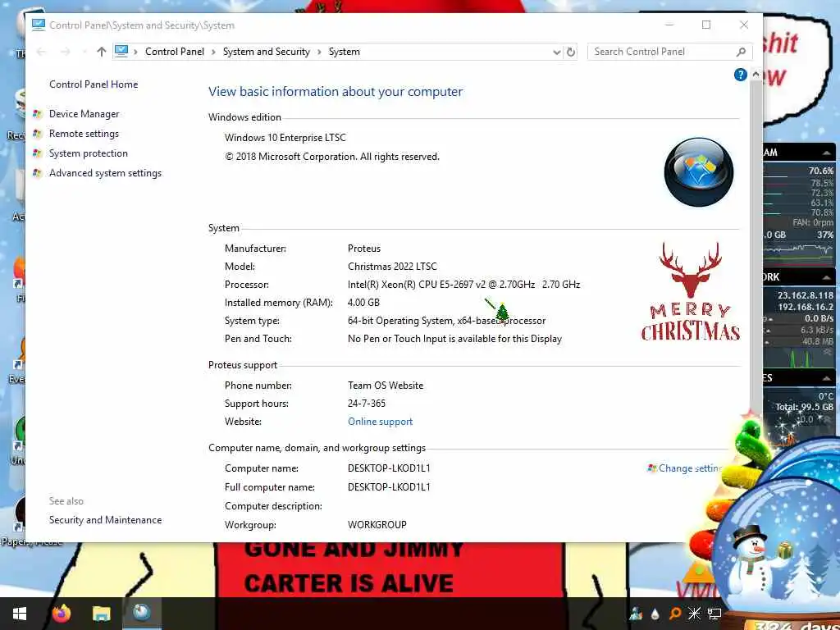Click the water drop tray icon
840x630 pixels.
(x=655, y=614)
